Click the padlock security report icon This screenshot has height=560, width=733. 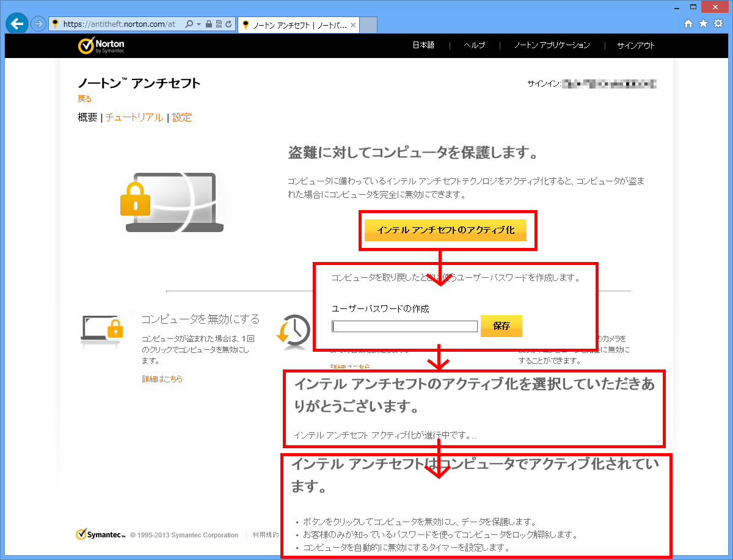coord(209,24)
